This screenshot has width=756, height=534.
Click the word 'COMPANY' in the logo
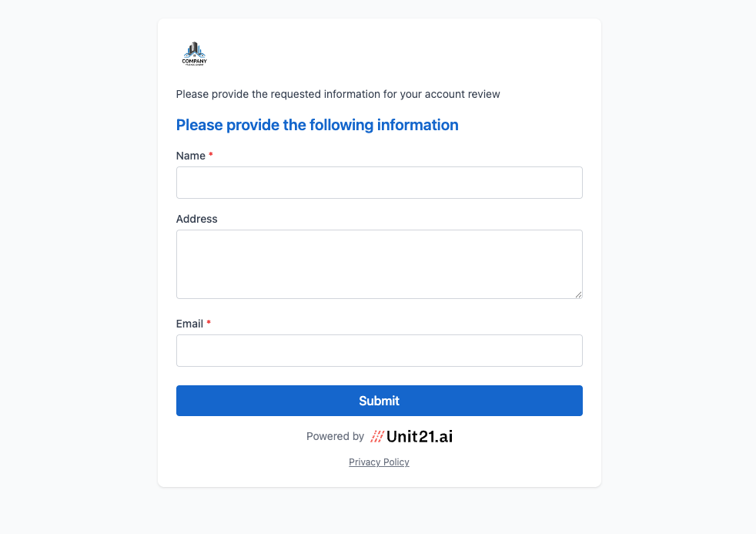[x=194, y=62]
